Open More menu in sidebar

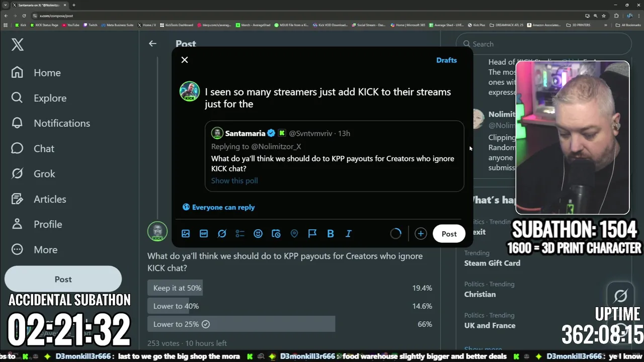coord(34,249)
